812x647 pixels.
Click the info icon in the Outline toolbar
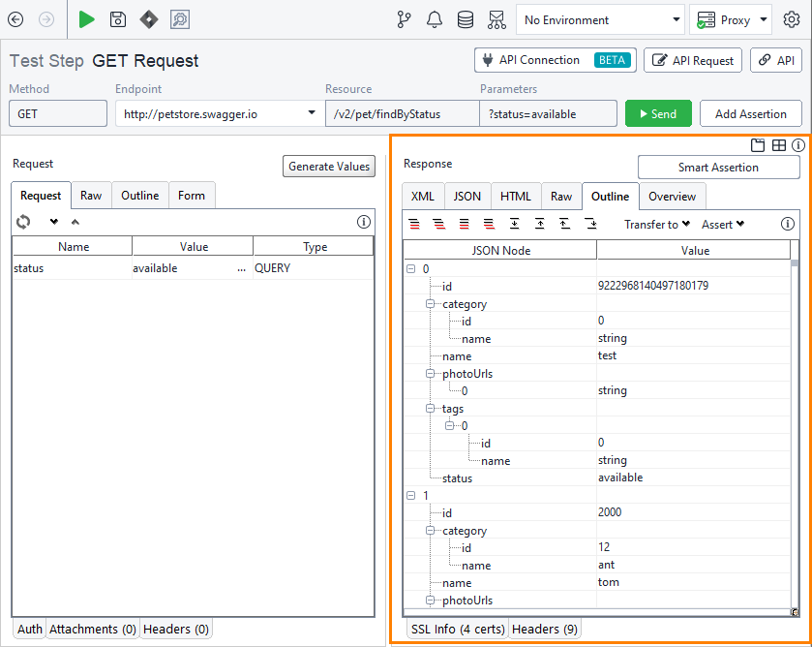(788, 224)
